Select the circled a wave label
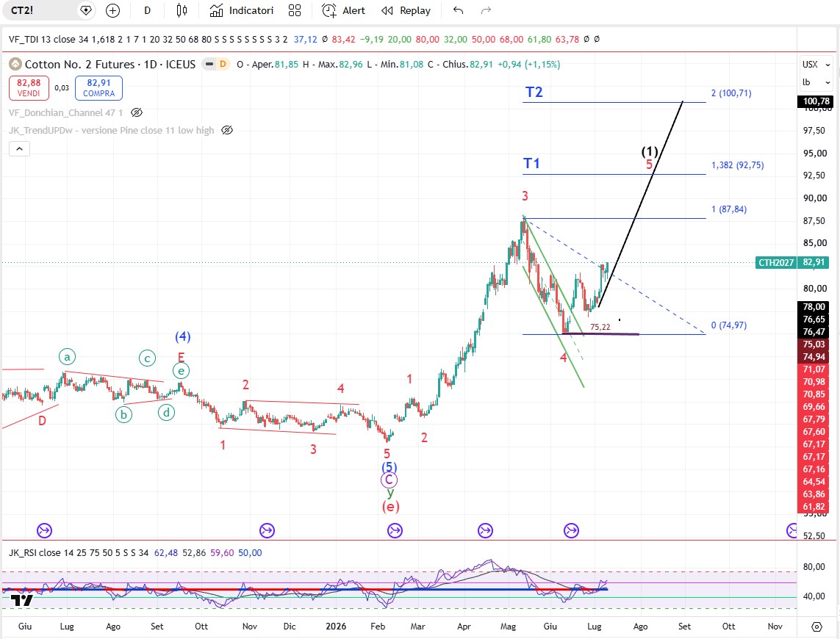Screen dimensions: 840x639 [x=67, y=357]
